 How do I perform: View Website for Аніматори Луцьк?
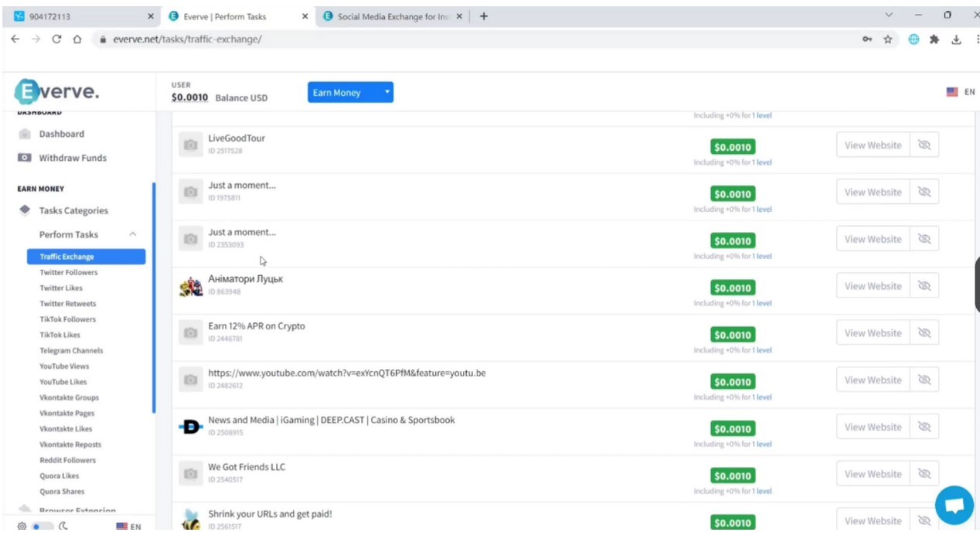click(873, 286)
